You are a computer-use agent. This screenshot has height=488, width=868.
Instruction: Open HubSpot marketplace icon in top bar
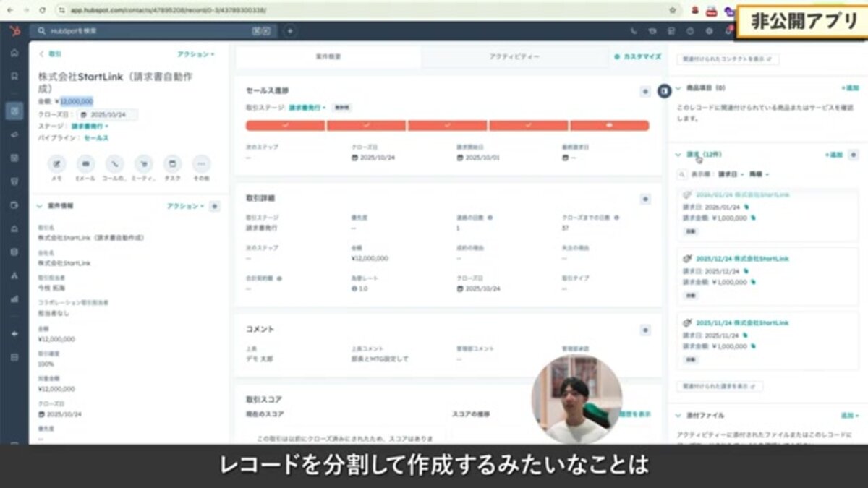click(672, 29)
